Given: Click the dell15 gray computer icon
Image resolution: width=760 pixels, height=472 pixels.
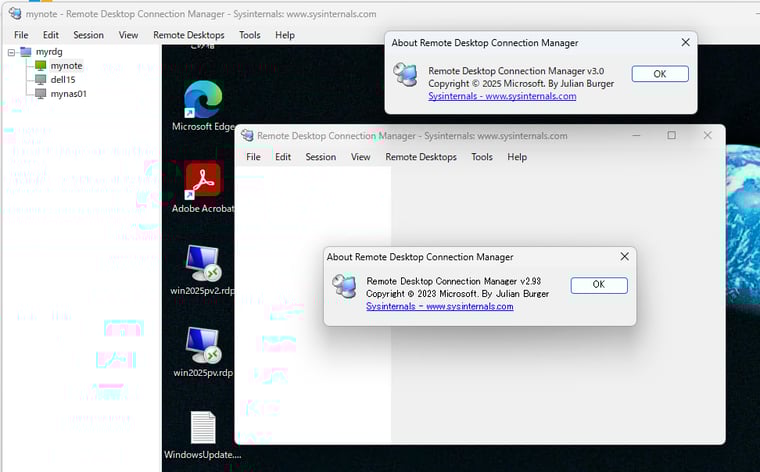Looking at the screenshot, I should click(41, 79).
